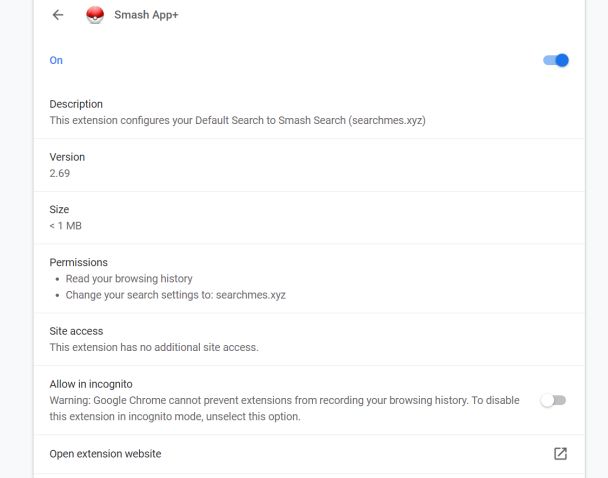The image size is (608, 478).
Task: Click the Size heading
Action: coord(59,210)
